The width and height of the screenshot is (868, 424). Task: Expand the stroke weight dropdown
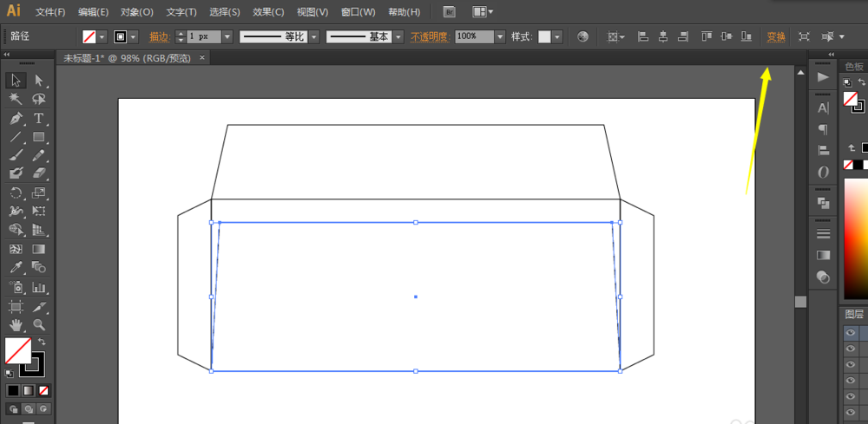(x=227, y=37)
